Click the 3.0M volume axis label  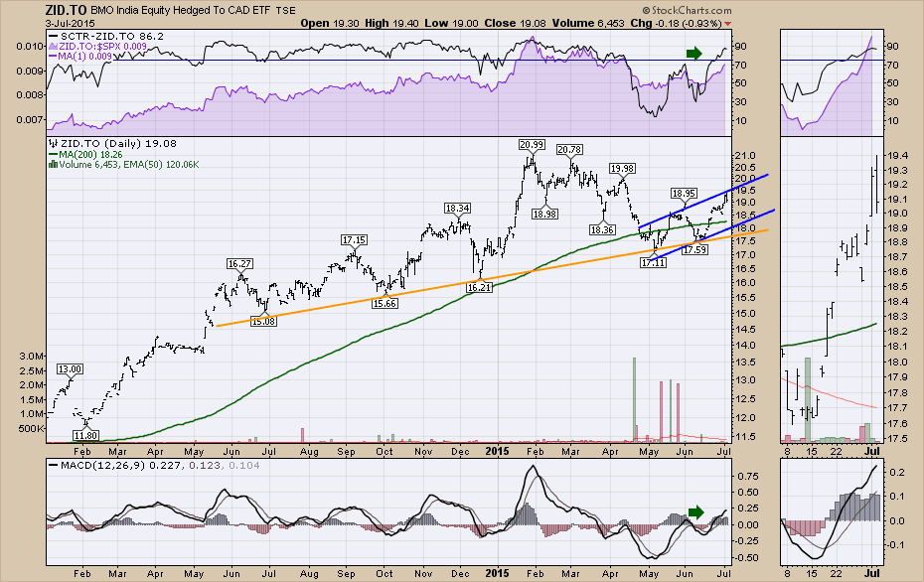(x=33, y=356)
